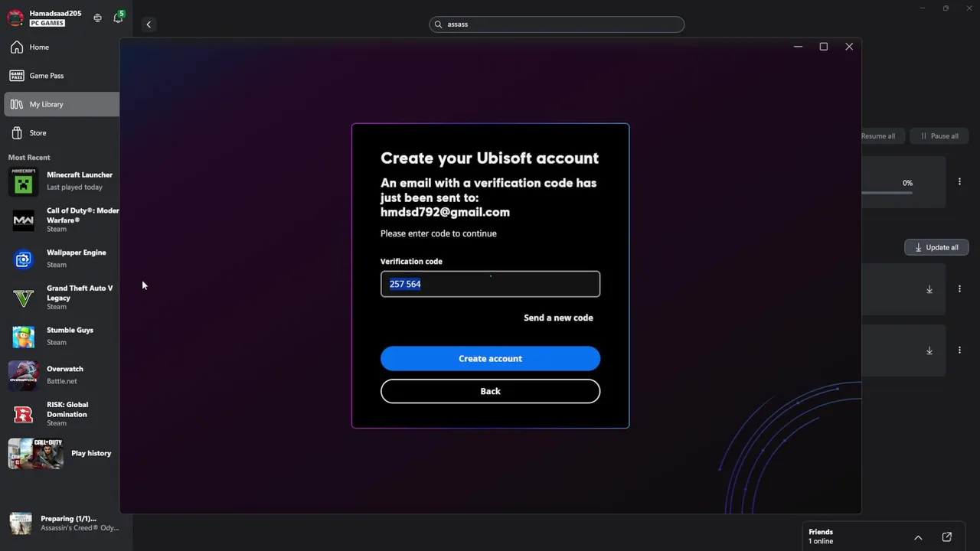Click the search magnifier icon
The width and height of the screenshot is (980, 551).
[x=439, y=24]
